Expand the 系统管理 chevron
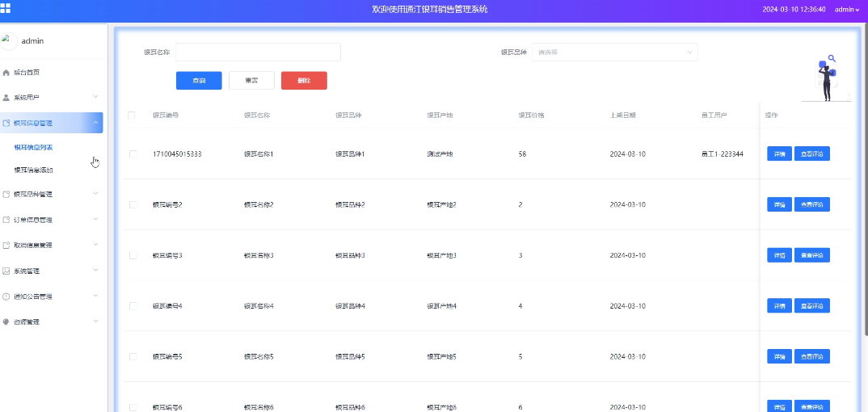This screenshot has height=412, width=868. (95, 270)
